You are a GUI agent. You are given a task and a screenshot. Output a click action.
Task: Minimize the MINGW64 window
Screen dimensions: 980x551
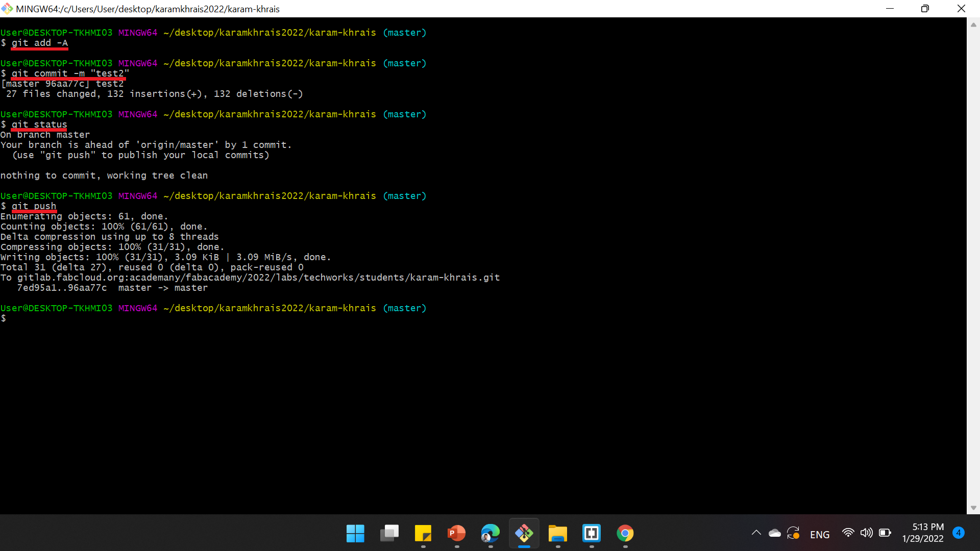(x=890, y=9)
